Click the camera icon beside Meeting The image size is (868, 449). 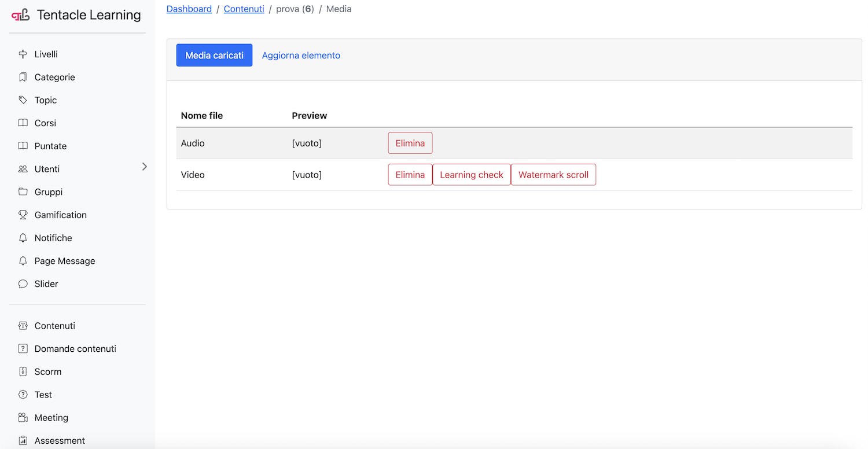23,418
